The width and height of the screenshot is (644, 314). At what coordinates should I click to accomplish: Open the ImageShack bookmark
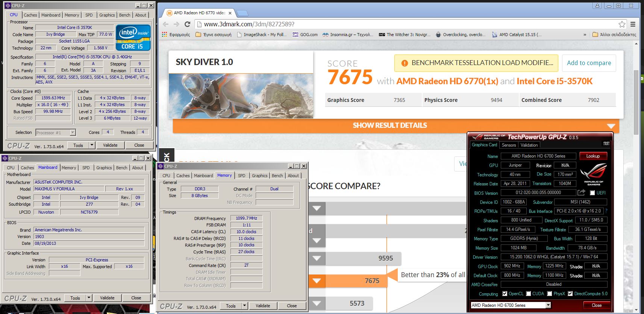point(262,35)
